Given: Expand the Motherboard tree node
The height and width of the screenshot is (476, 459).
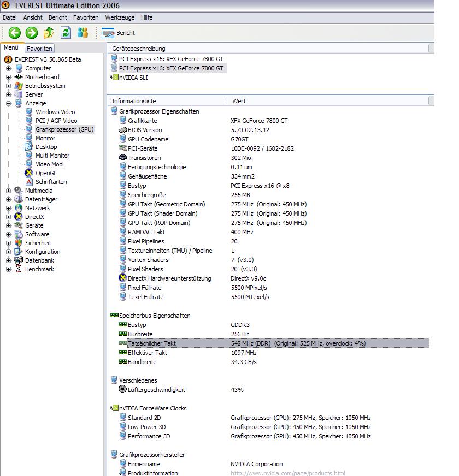Looking at the screenshot, I should pos(9,77).
